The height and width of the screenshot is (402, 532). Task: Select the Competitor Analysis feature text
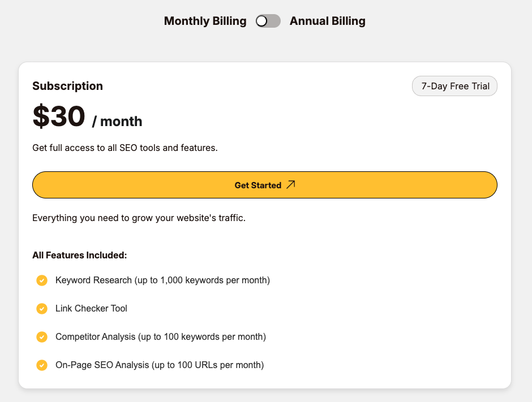[160, 337]
